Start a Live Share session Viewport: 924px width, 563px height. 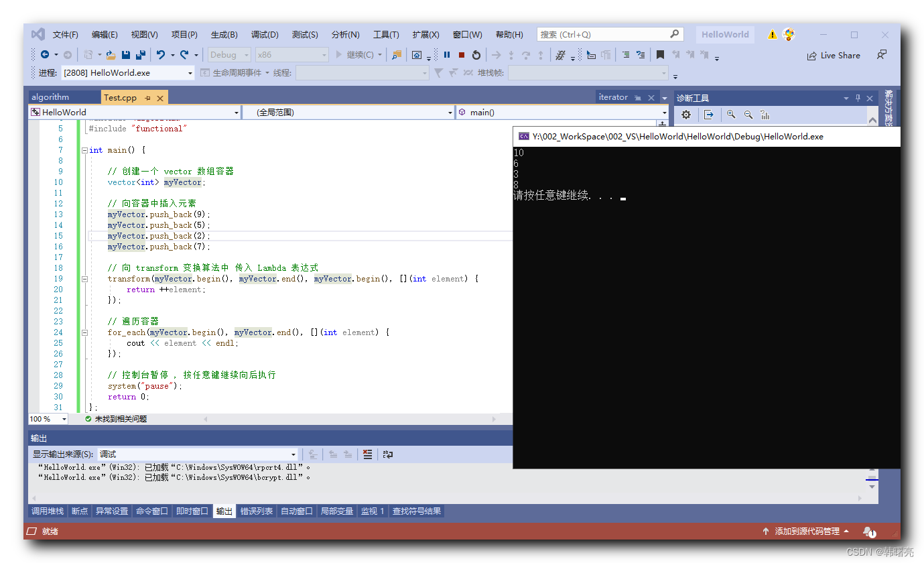click(834, 55)
